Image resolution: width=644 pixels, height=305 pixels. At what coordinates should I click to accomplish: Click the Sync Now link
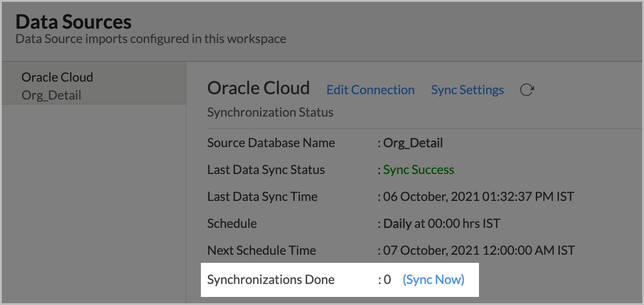coord(434,279)
